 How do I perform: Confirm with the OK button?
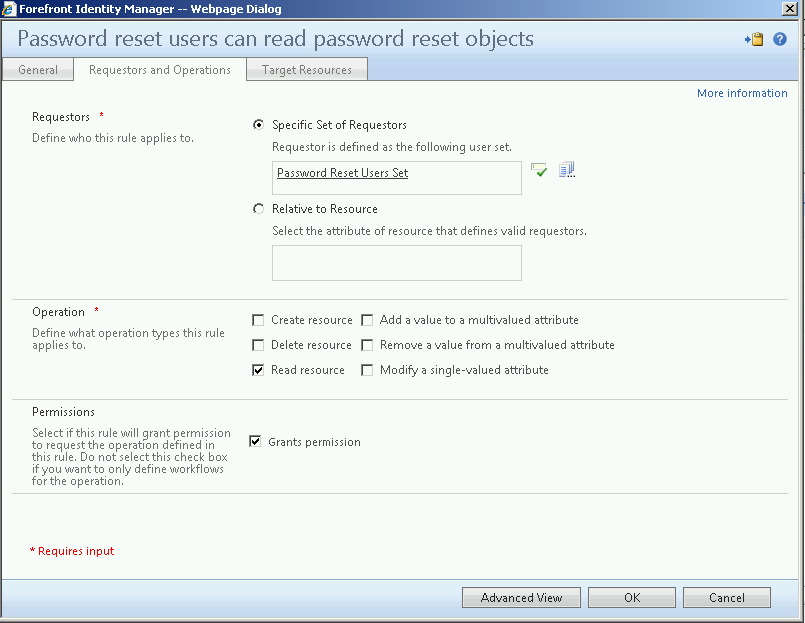[x=632, y=598]
